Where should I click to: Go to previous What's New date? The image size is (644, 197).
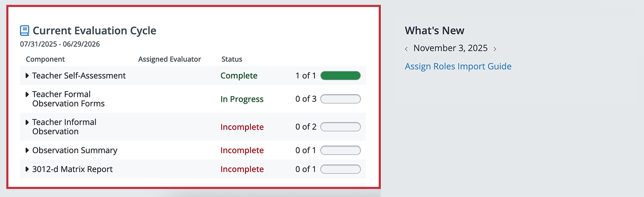click(x=407, y=49)
